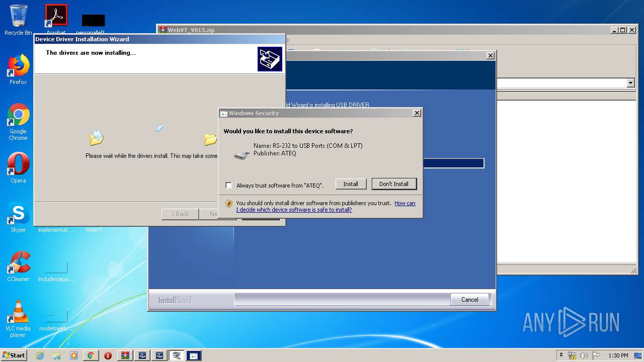
Task: Click the security shield warning icon
Action: 229,204
